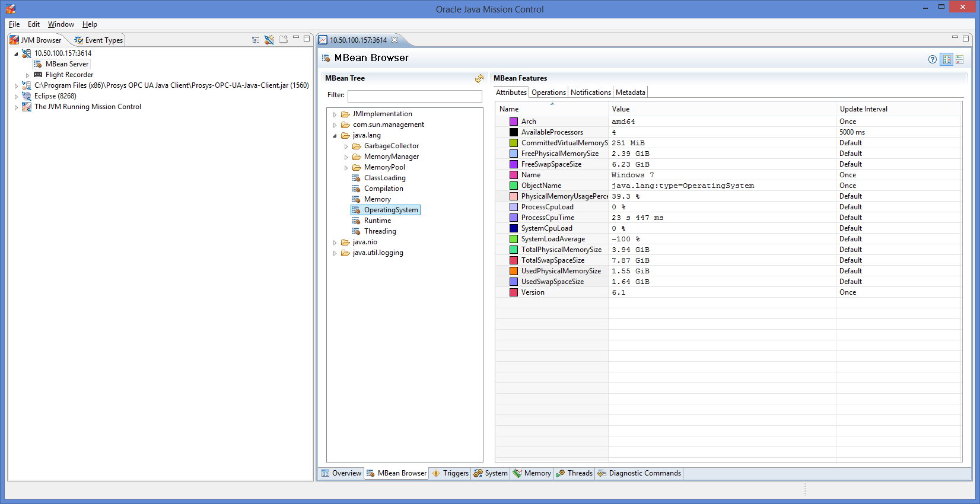Switch to vertical layout toggle icon
980x504 pixels.
point(960,59)
